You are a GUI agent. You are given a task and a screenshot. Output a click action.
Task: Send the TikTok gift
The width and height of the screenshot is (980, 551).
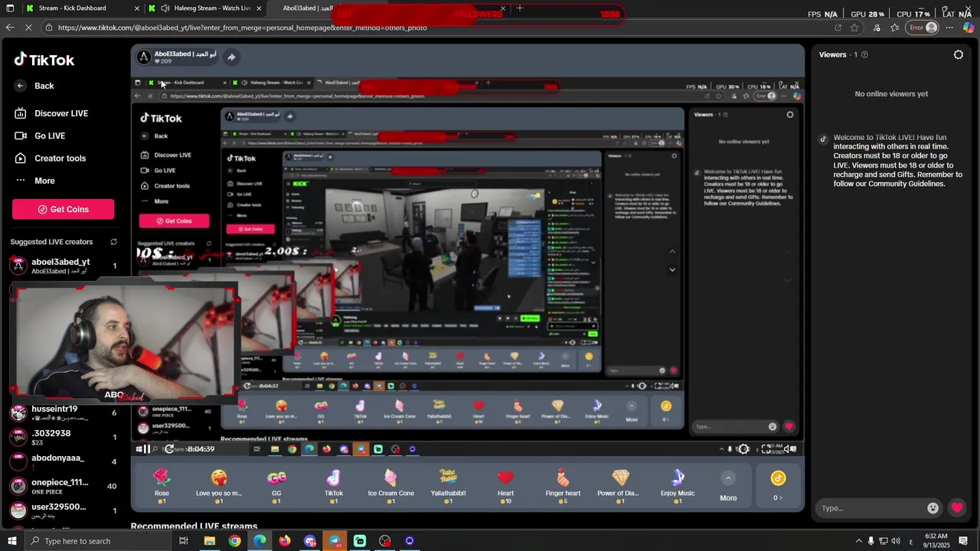pos(334,486)
